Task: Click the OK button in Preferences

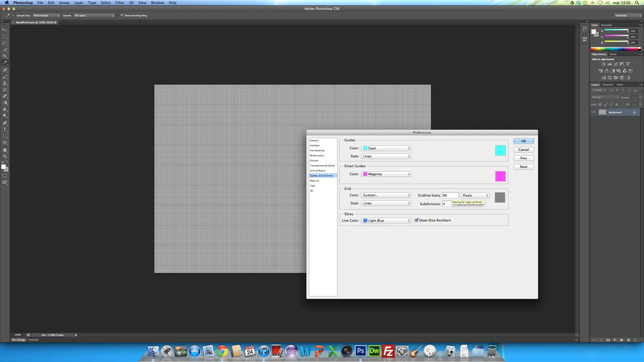Action: pos(524,141)
